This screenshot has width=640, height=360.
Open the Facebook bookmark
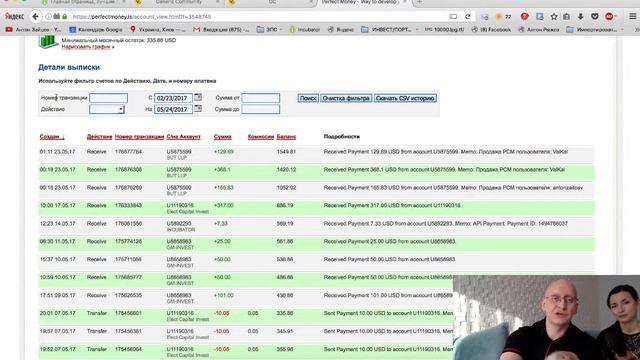(x=491, y=29)
